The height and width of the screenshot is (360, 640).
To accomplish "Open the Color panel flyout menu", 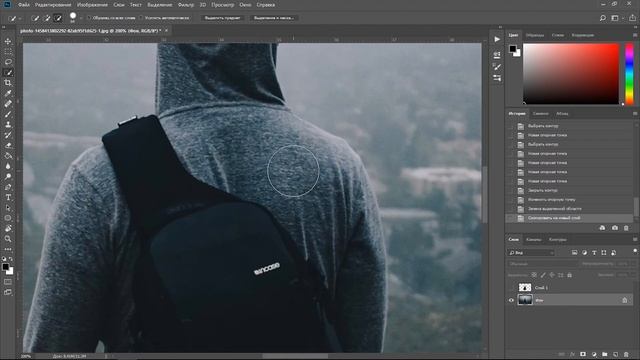I will [x=635, y=35].
